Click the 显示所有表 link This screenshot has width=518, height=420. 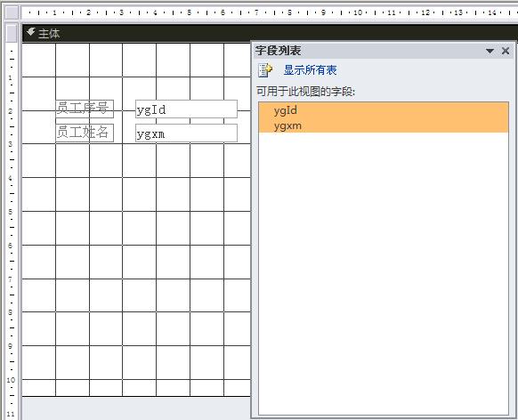pyautogui.click(x=310, y=70)
